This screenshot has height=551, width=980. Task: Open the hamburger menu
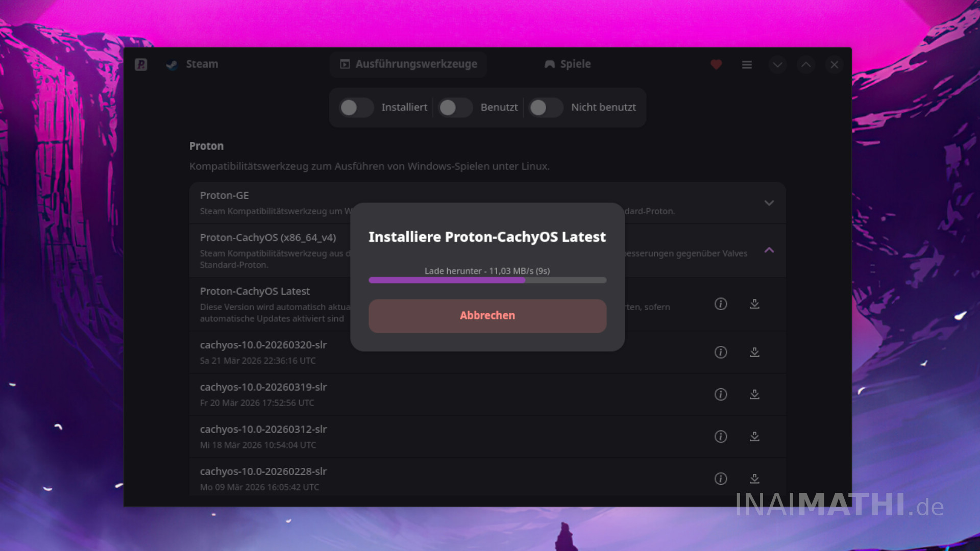click(747, 65)
